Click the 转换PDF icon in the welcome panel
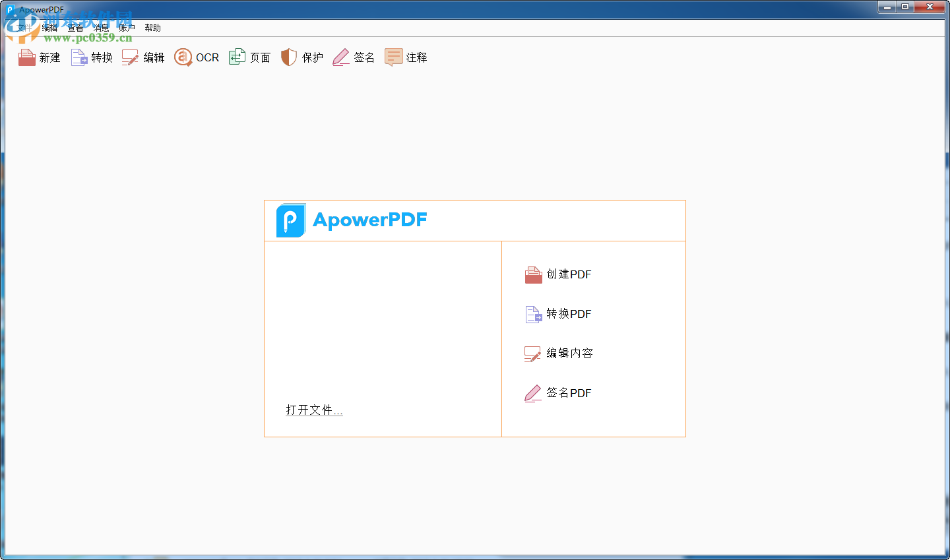 pos(557,314)
